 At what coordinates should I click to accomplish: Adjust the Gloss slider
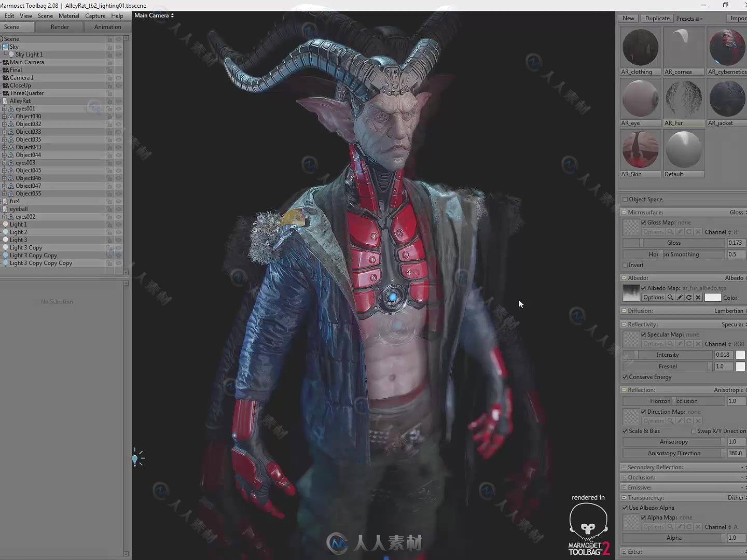(673, 243)
